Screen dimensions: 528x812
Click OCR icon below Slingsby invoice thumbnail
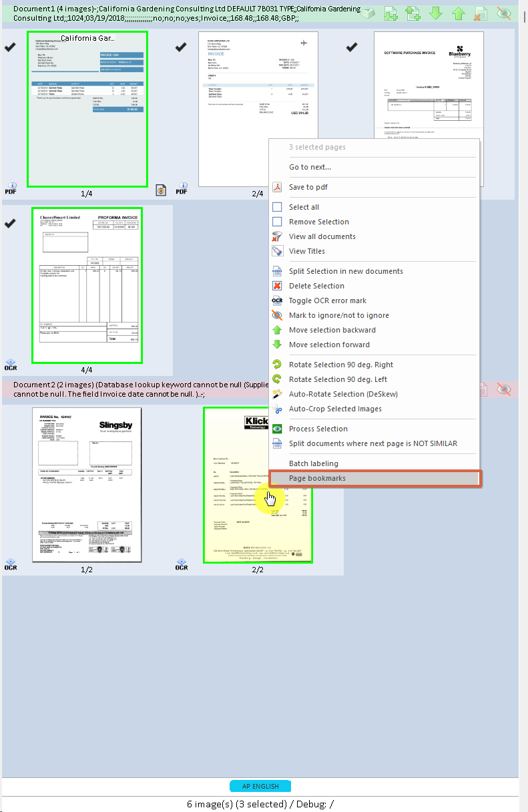[11, 564]
